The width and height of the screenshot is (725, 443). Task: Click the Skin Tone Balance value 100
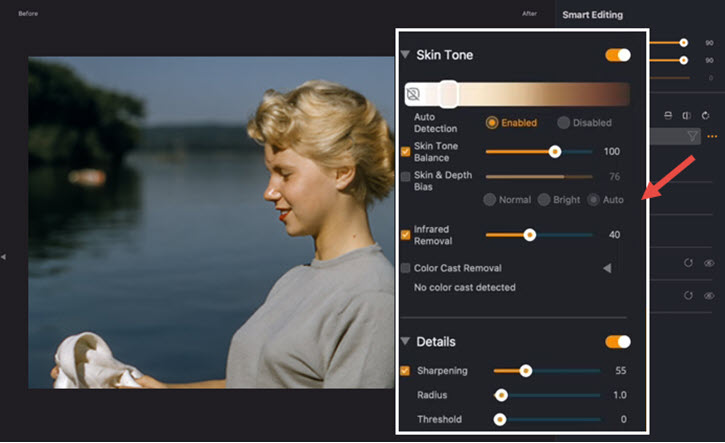[612, 151]
